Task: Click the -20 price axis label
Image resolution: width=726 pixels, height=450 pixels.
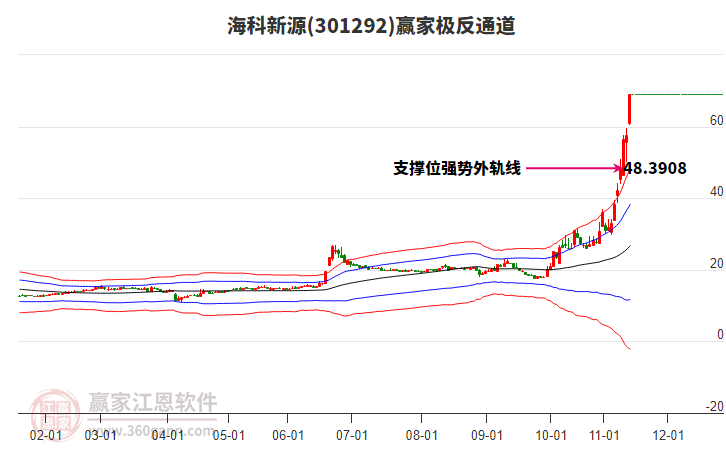Action: point(714,406)
